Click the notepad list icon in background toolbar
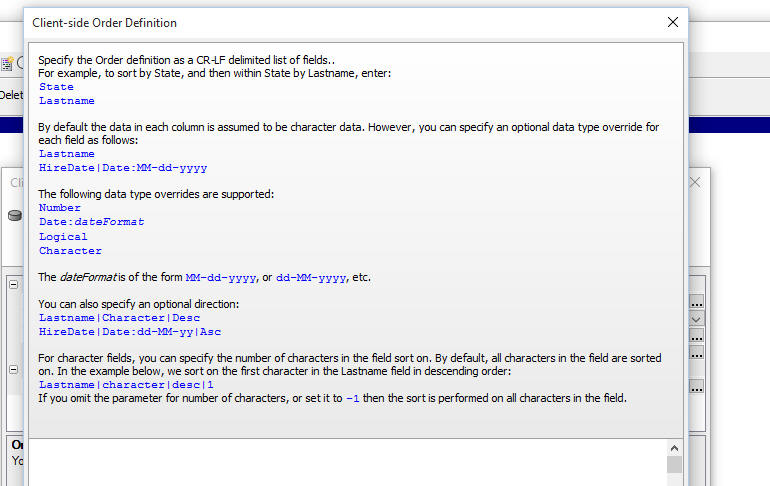 point(7,63)
